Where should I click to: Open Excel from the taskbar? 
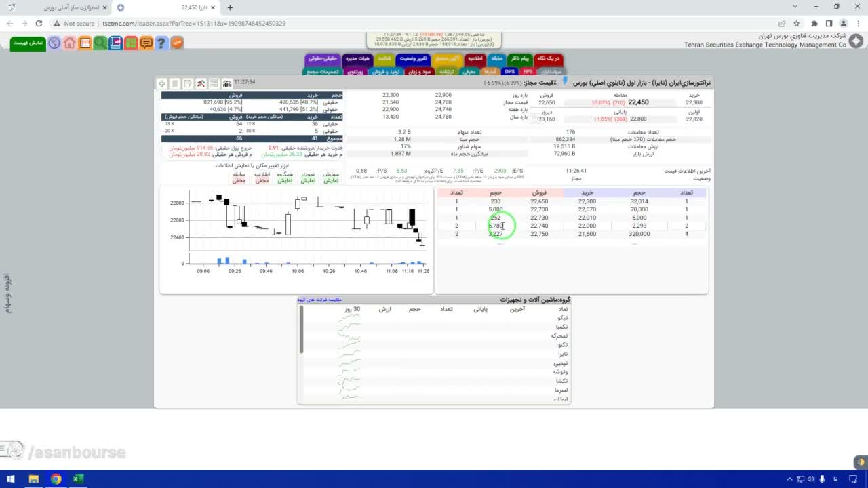pyautogui.click(x=78, y=479)
